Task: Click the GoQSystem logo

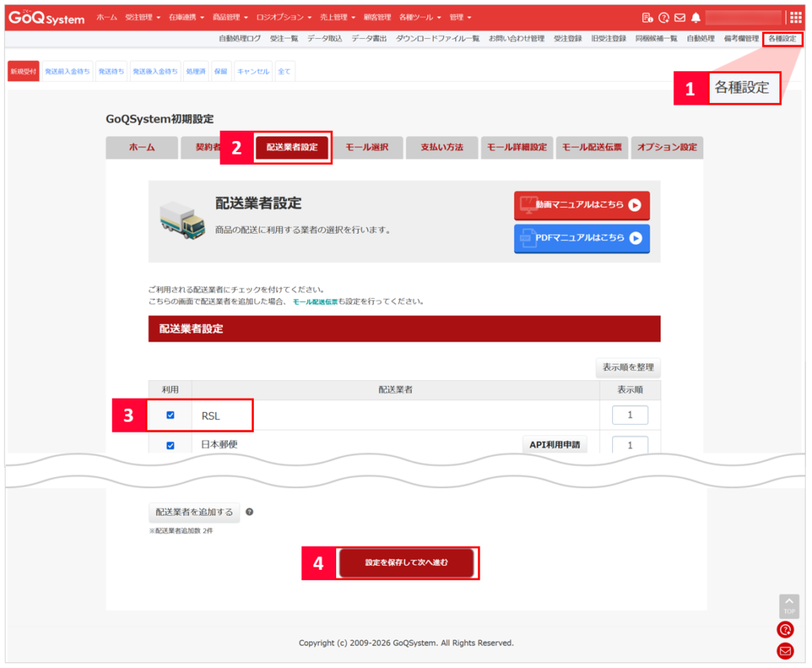Action: point(46,17)
